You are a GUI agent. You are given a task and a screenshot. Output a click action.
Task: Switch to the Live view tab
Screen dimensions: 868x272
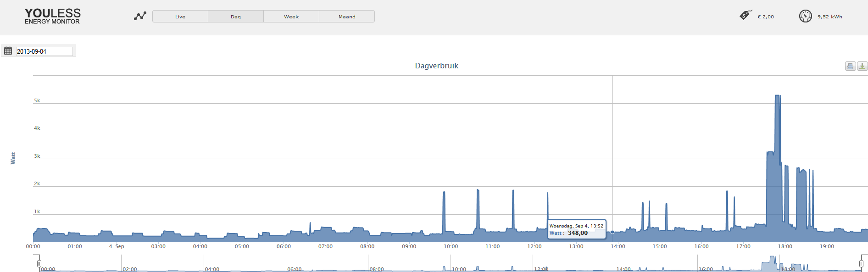[x=180, y=17]
